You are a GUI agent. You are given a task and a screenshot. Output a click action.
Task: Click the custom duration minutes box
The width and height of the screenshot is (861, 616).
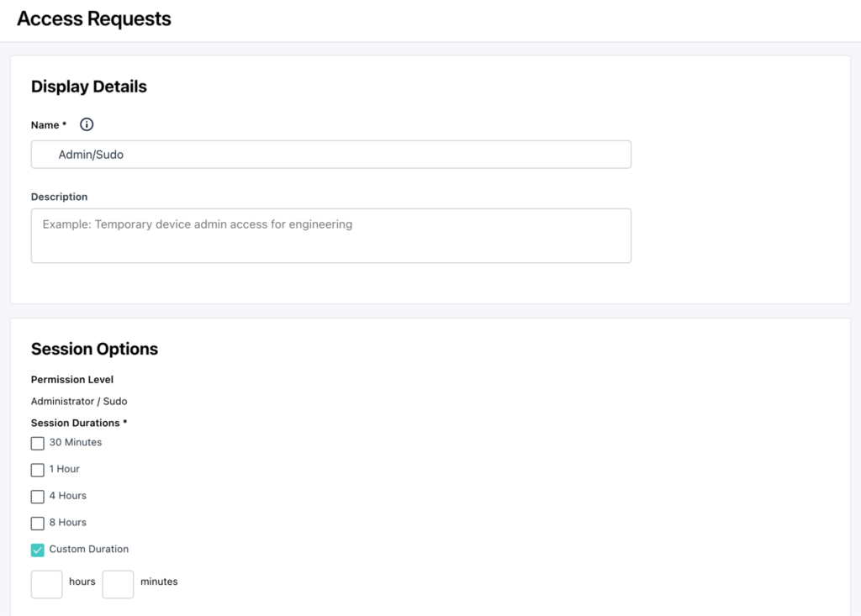tap(118, 584)
